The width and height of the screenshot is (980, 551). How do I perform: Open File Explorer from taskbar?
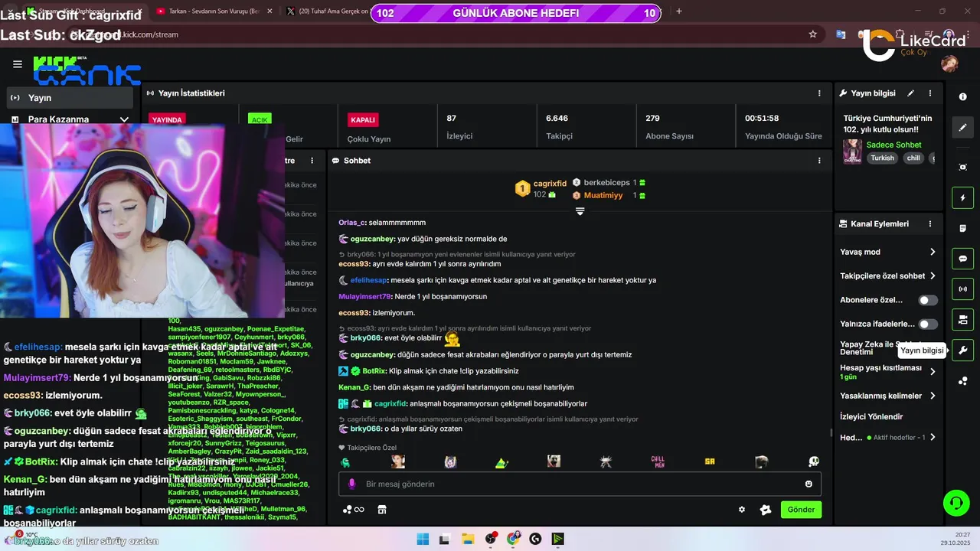pyautogui.click(x=468, y=539)
